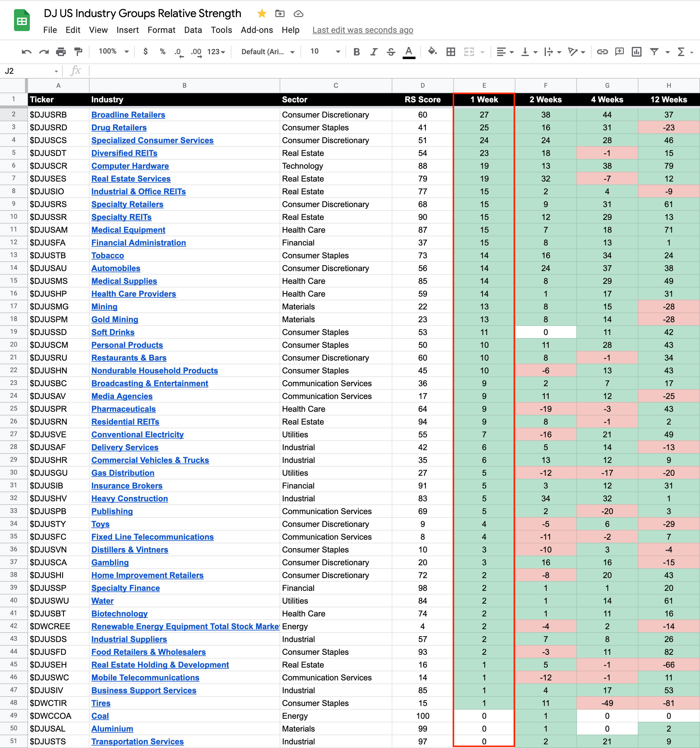700x748 pixels.
Task: Open the Fill color picker
Action: [433, 51]
